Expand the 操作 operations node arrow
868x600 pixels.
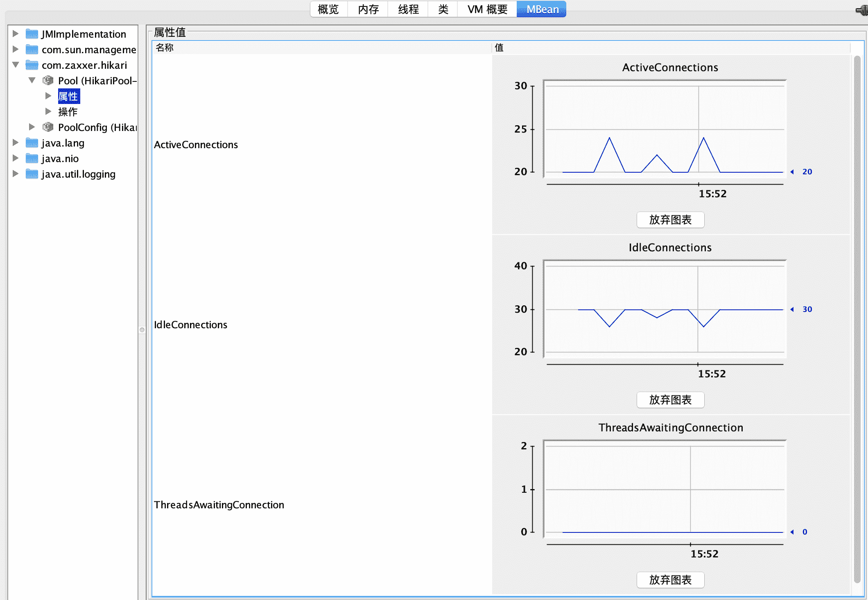point(48,111)
